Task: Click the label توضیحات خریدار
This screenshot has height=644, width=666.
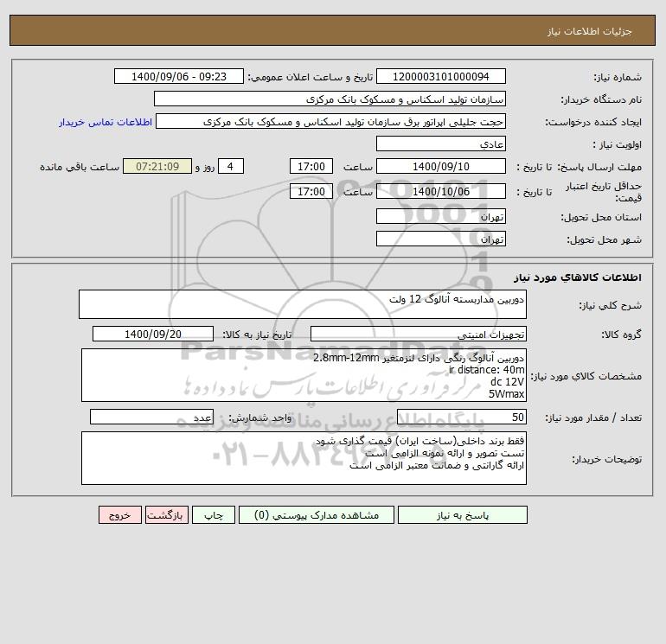Action: (x=606, y=459)
